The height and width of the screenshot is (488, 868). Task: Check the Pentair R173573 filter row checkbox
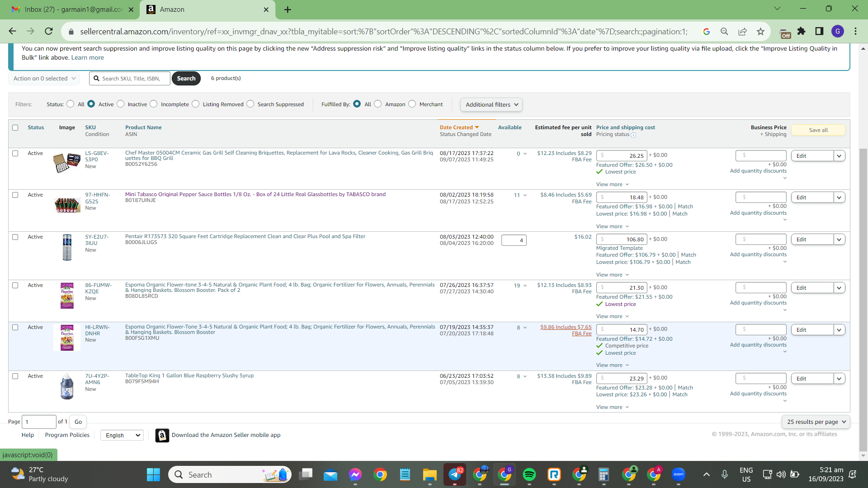15,237
